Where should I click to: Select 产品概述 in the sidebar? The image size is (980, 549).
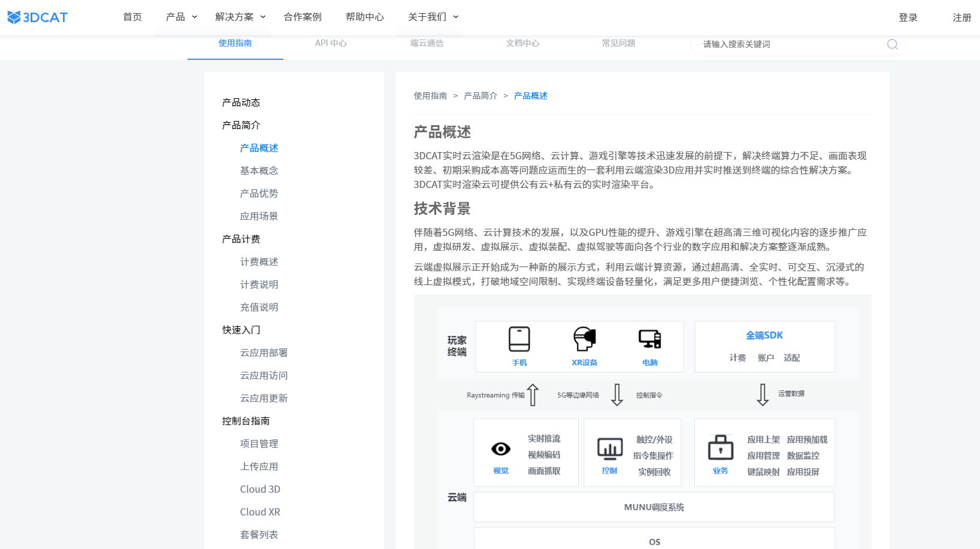pos(259,148)
